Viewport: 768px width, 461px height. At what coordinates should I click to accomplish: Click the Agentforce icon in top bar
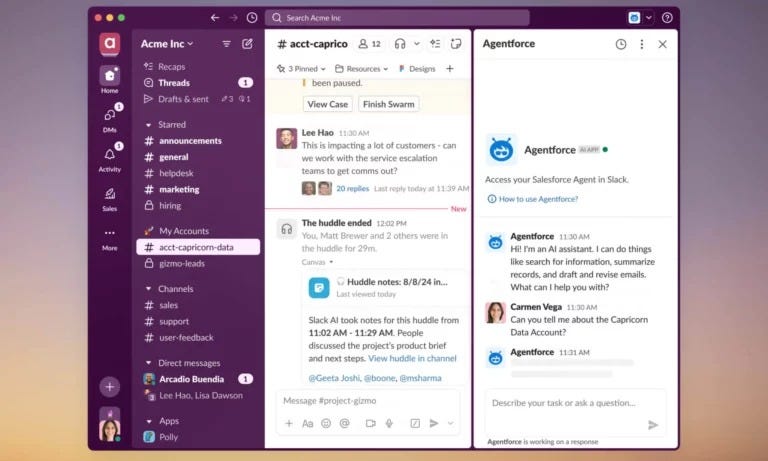pos(634,18)
